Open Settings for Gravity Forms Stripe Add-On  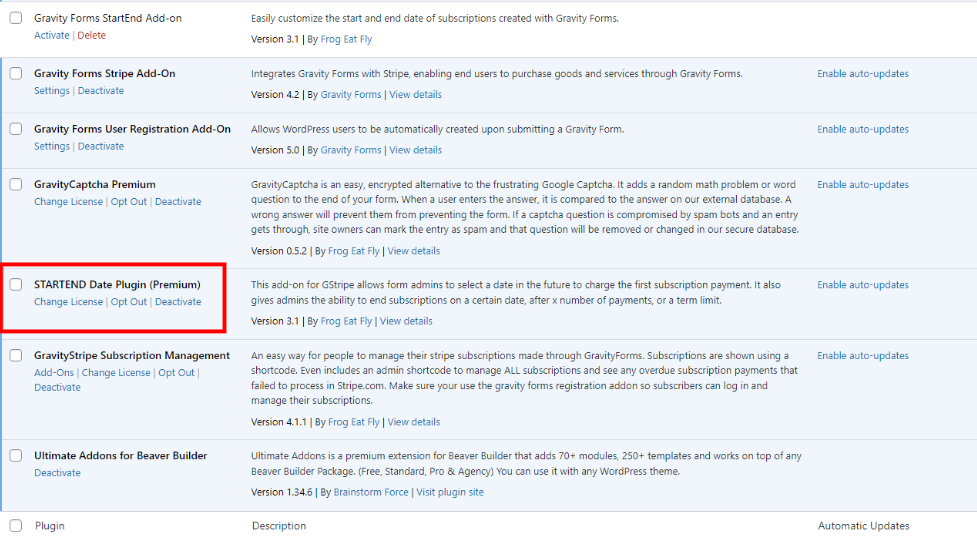point(52,90)
